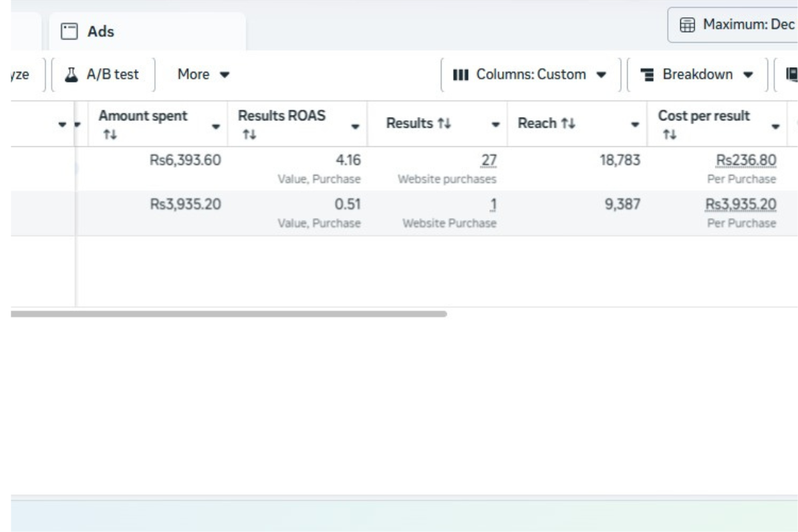Open the Amount spent column options arrow

pyautogui.click(x=216, y=126)
